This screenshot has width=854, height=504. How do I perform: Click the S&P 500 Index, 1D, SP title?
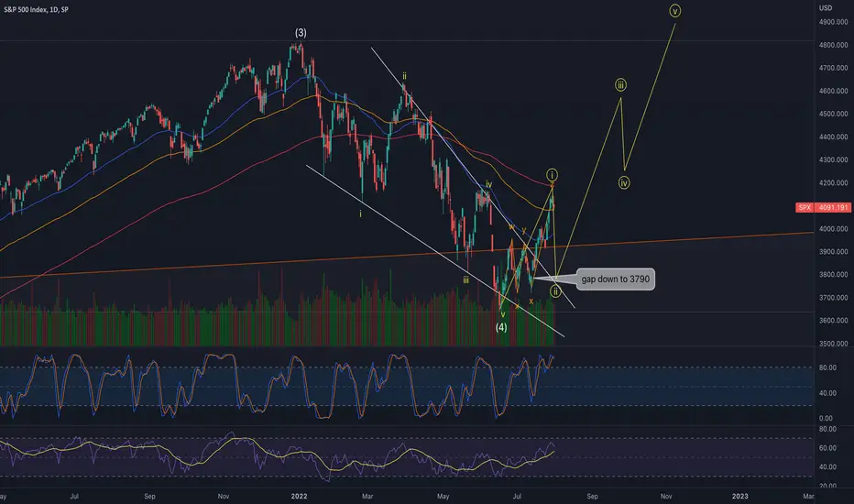click(x=36, y=9)
